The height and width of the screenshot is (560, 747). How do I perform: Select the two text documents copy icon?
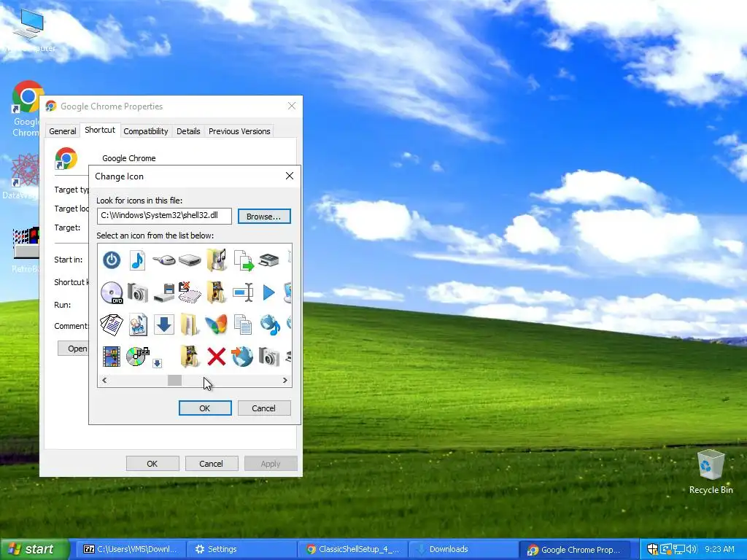[243, 324]
